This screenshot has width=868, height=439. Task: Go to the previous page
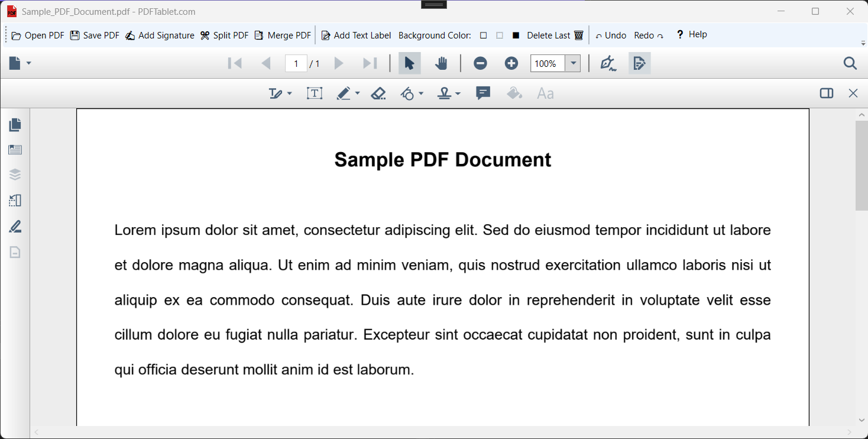[266, 63]
